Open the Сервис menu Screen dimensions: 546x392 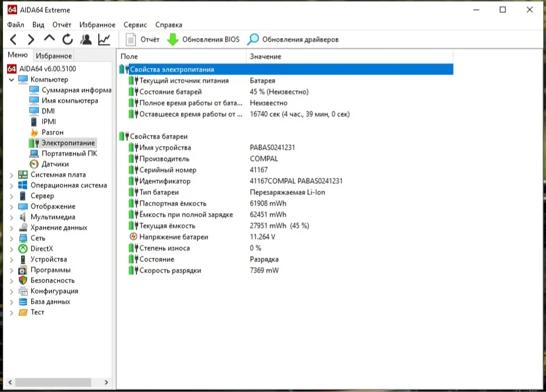(135, 25)
